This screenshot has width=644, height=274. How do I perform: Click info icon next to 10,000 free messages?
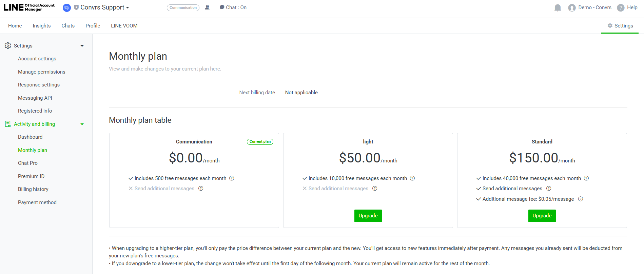(412, 178)
